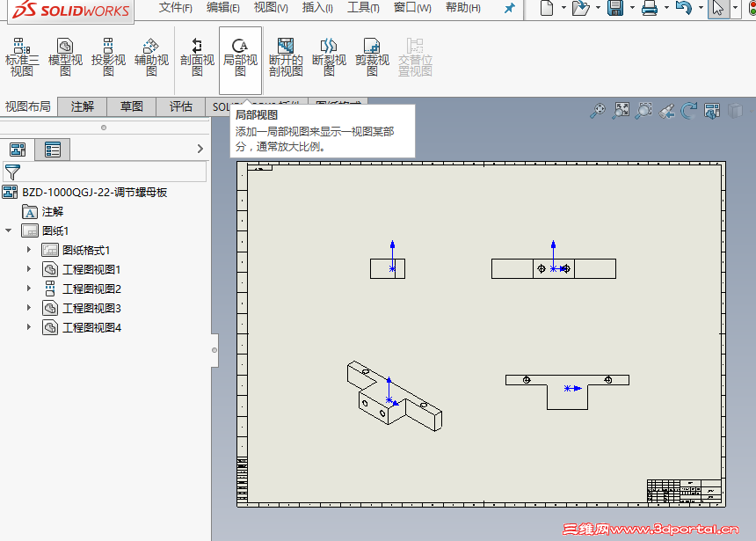Viewport: 756px width, 541px height.
Task: Open the 插入(I) menu
Action: pos(317,8)
